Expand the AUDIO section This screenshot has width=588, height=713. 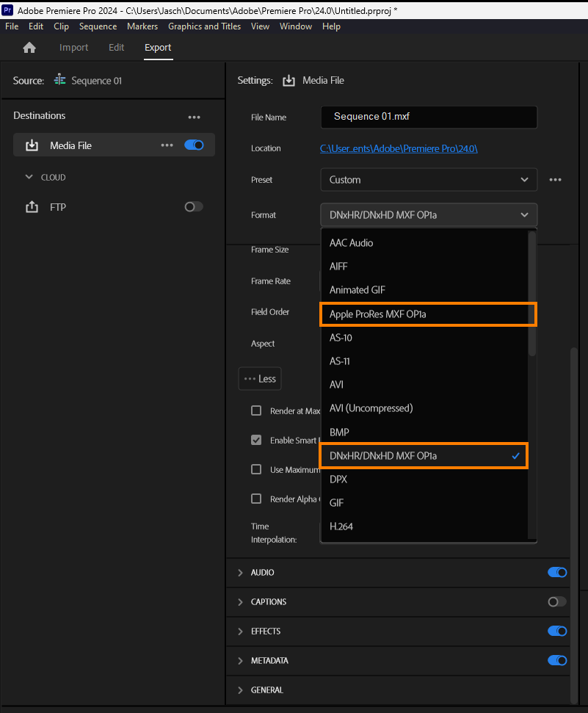tap(241, 573)
